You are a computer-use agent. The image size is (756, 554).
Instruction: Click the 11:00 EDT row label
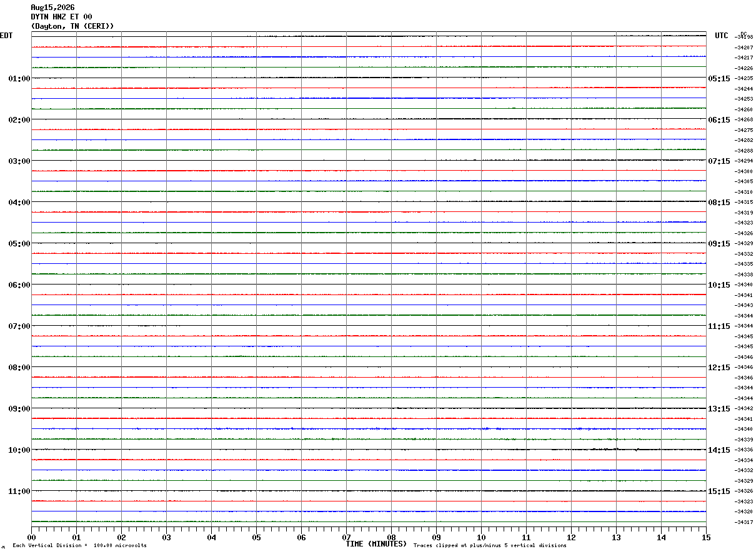19,491
